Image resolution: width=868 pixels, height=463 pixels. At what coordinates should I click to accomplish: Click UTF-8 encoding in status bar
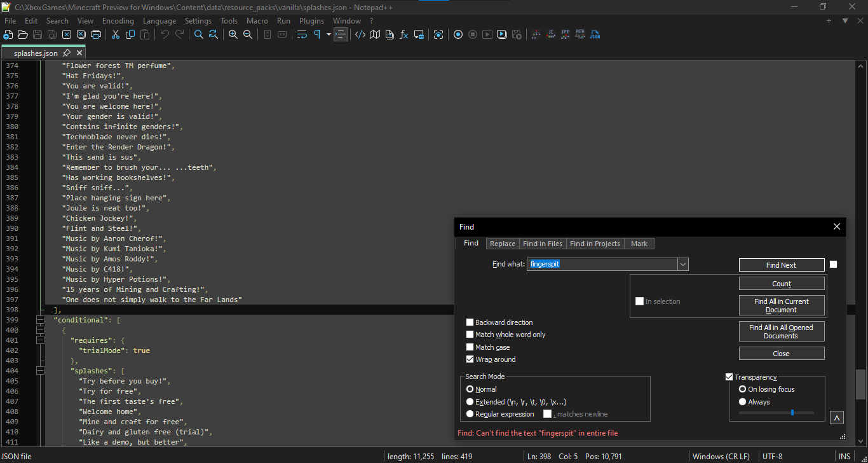[773, 457]
